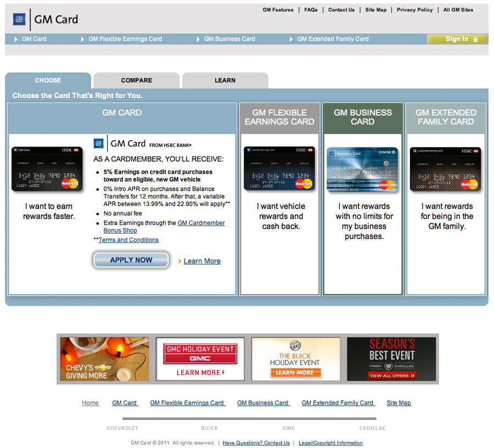Follow the Learn More link
This screenshot has height=448, width=494.
(x=202, y=261)
